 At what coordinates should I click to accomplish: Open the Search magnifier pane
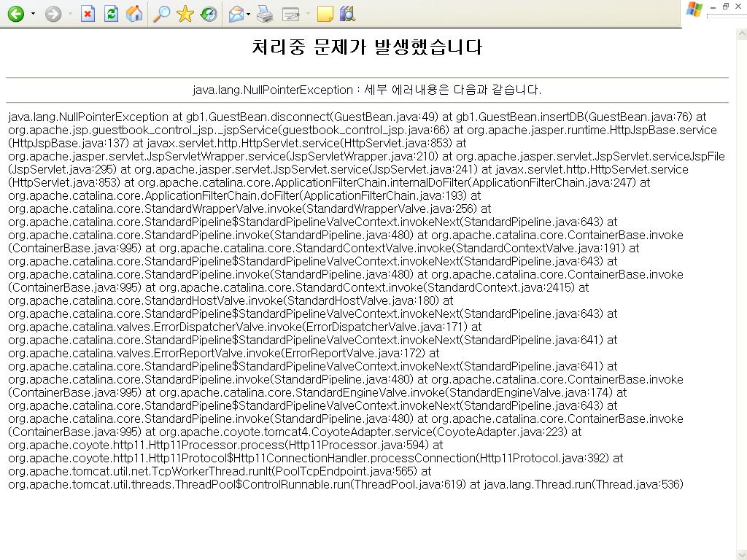tap(161, 14)
